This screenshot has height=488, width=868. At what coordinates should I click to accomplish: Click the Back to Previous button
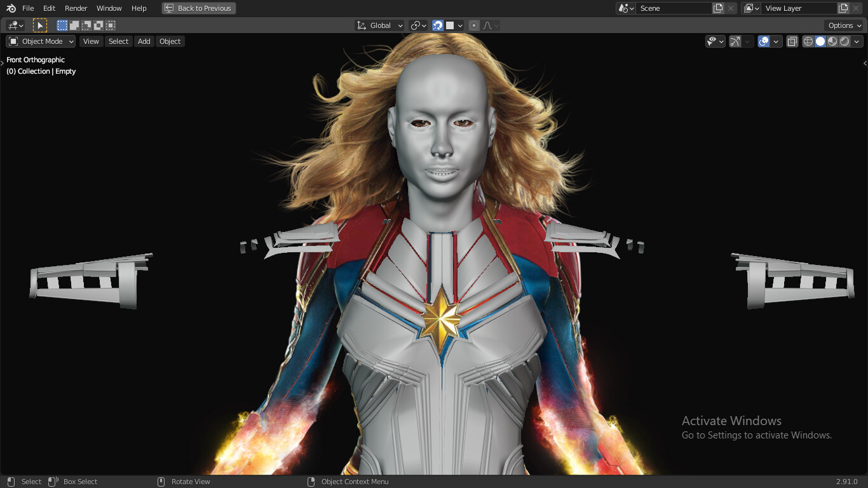(x=198, y=8)
